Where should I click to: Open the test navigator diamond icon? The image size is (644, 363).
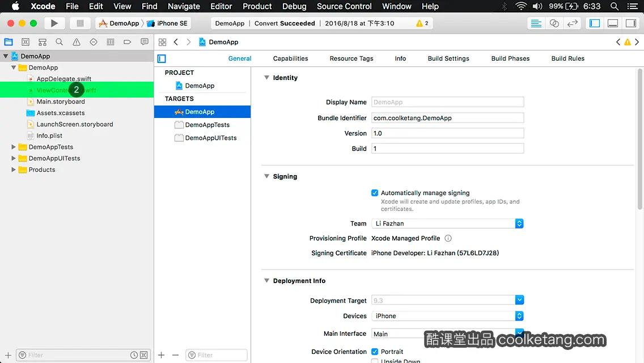(93, 42)
